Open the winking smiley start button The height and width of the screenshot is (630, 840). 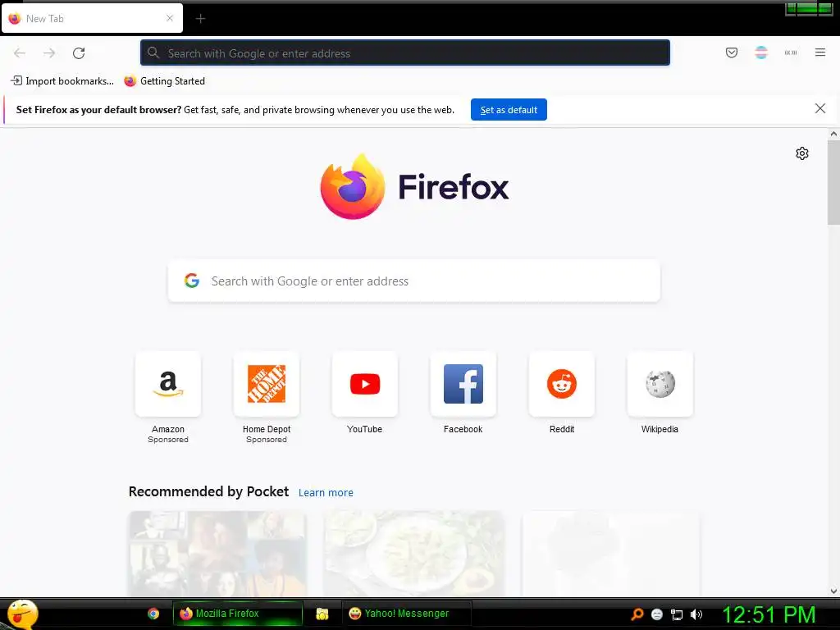click(22, 614)
